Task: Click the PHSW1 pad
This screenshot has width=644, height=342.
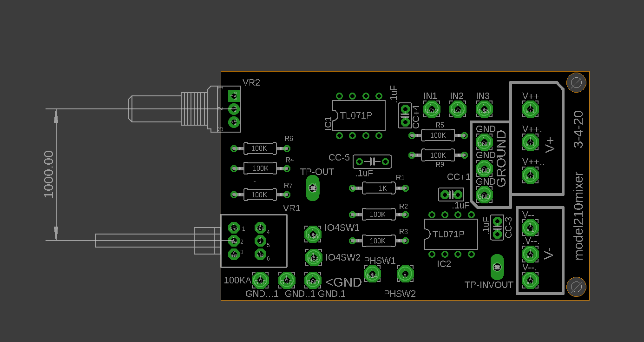Action: point(372,274)
